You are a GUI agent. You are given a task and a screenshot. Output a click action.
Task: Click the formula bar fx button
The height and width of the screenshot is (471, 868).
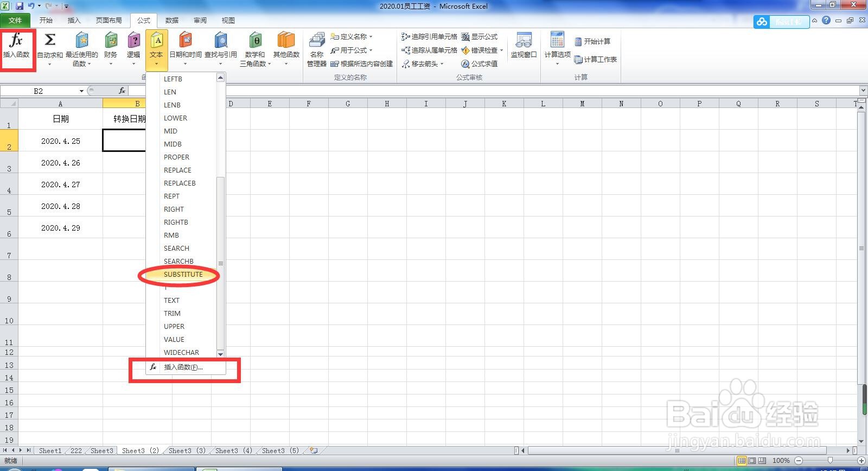[x=122, y=91]
